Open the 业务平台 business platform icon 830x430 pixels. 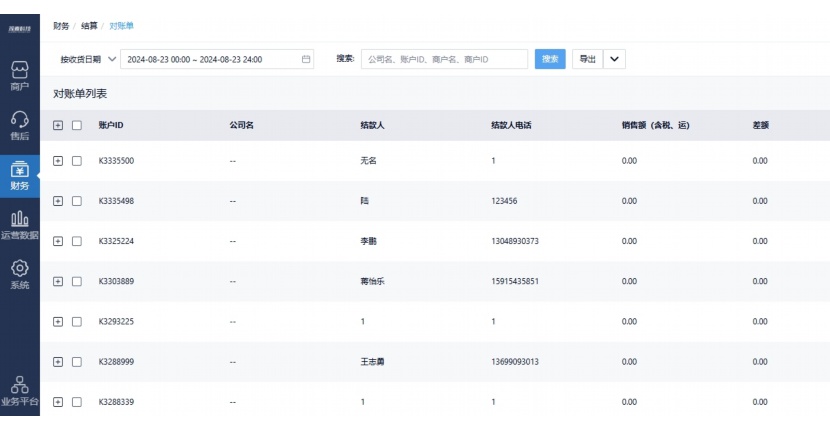(x=19, y=385)
